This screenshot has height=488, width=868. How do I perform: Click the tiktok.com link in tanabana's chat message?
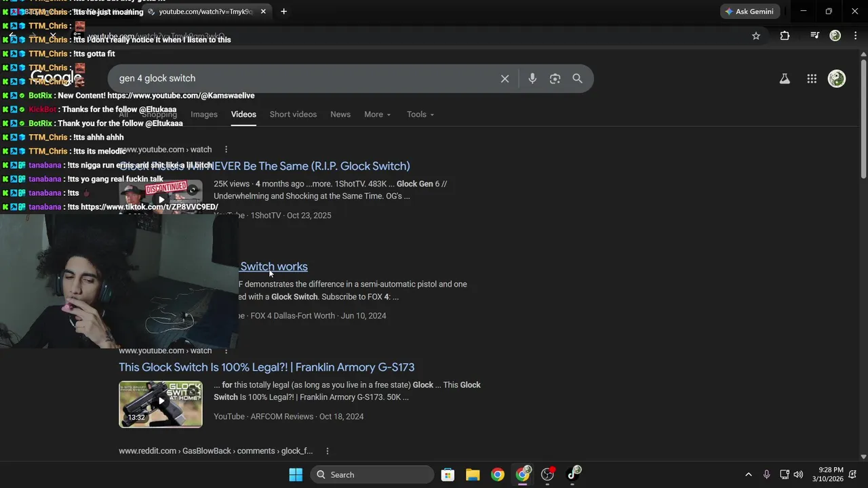(149, 207)
